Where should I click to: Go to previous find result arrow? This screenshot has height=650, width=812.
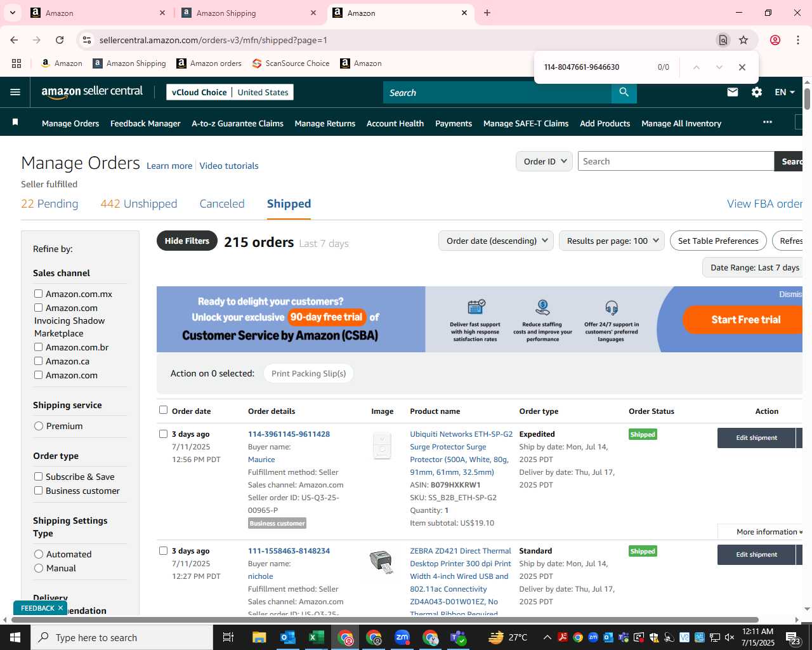pos(696,67)
